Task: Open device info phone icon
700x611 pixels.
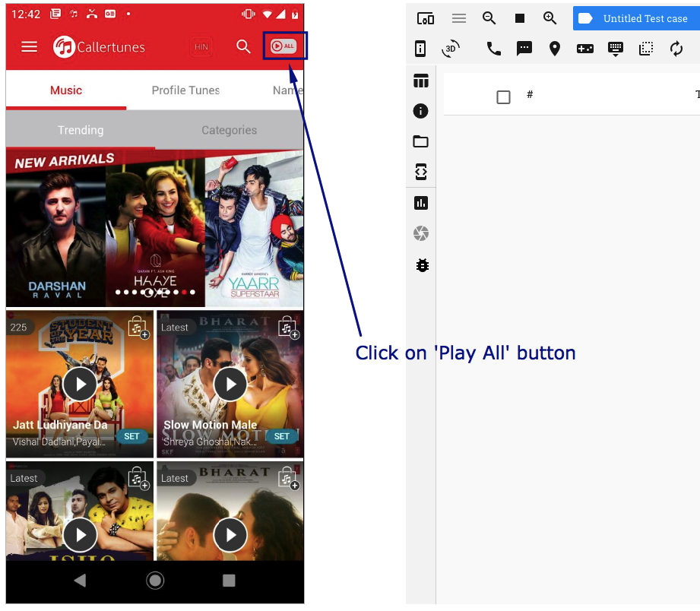Action: pyautogui.click(x=420, y=49)
